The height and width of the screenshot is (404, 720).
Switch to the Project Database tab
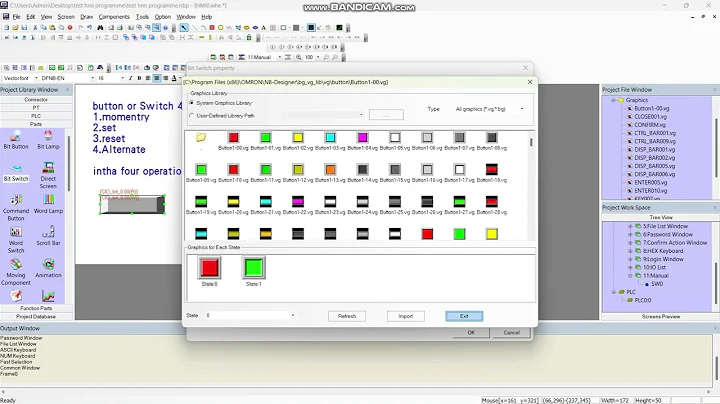click(x=36, y=317)
